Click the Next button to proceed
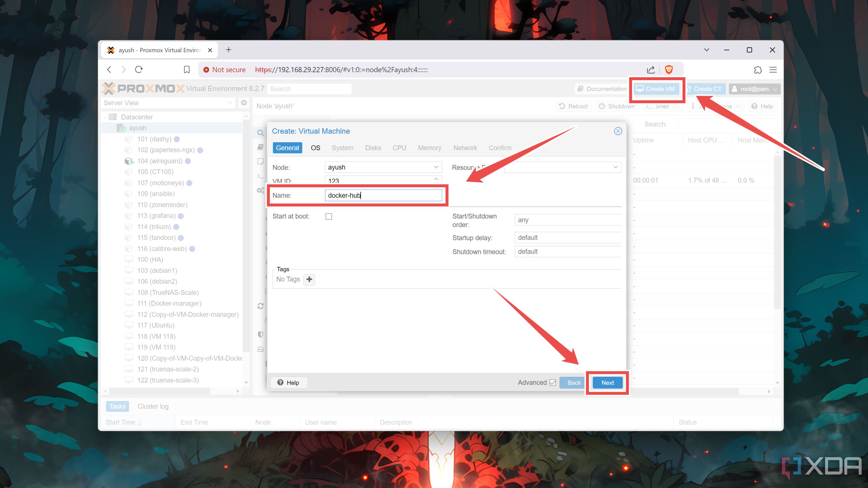The image size is (868, 488). point(607,382)
